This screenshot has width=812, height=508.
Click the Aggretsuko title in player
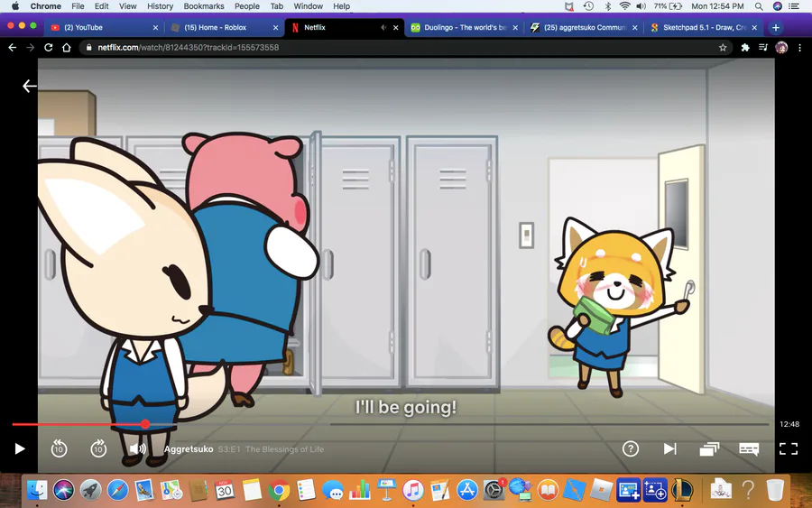point(189,449)
